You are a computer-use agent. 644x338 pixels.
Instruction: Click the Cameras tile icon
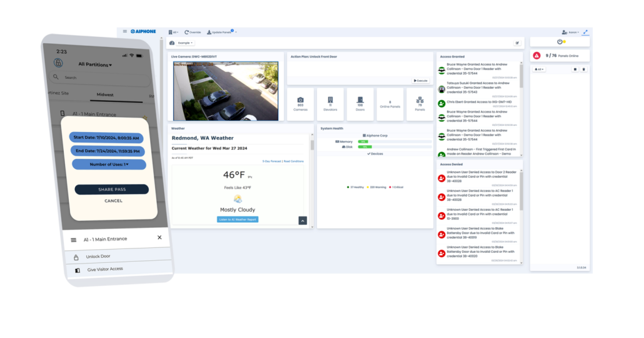click(x=300, y=100)
